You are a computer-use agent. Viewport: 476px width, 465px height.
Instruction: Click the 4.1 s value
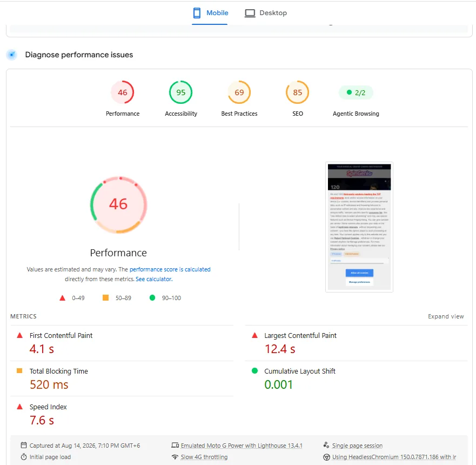coord(42,349)
